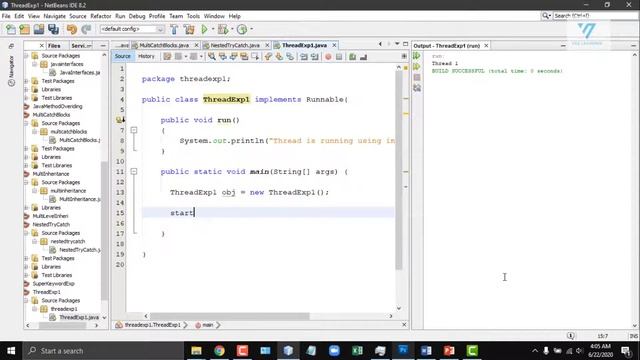Open File Explorer from the taskbar
Screen dimensions: 640x360
pos(196,351)
